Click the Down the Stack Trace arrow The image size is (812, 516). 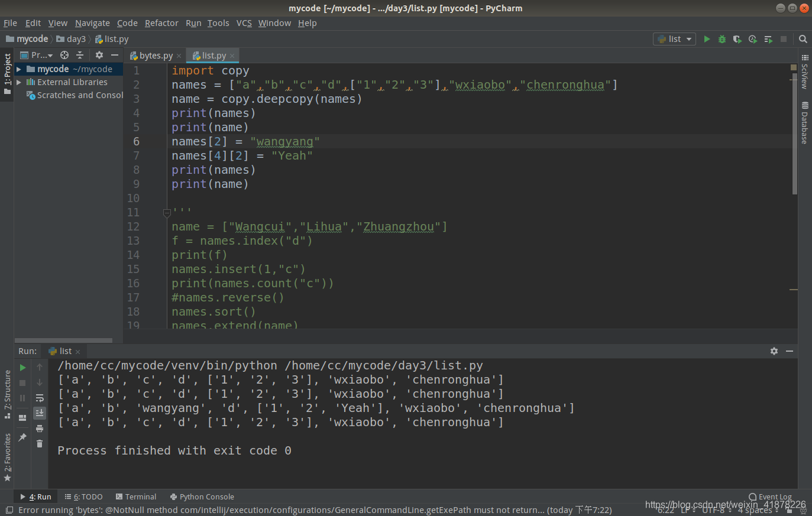coord(40,383)
